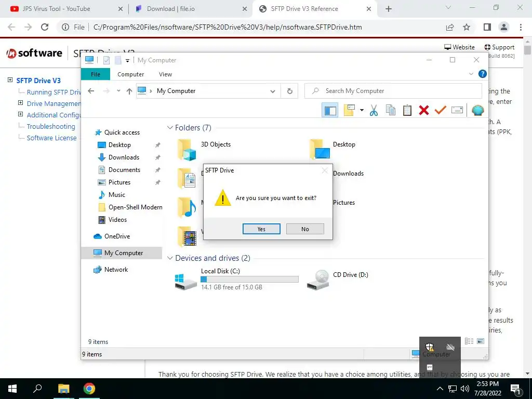Viewport: 532px width, 399px height.
Task: Select Network in navigation pane
Action: coord(111,270)
